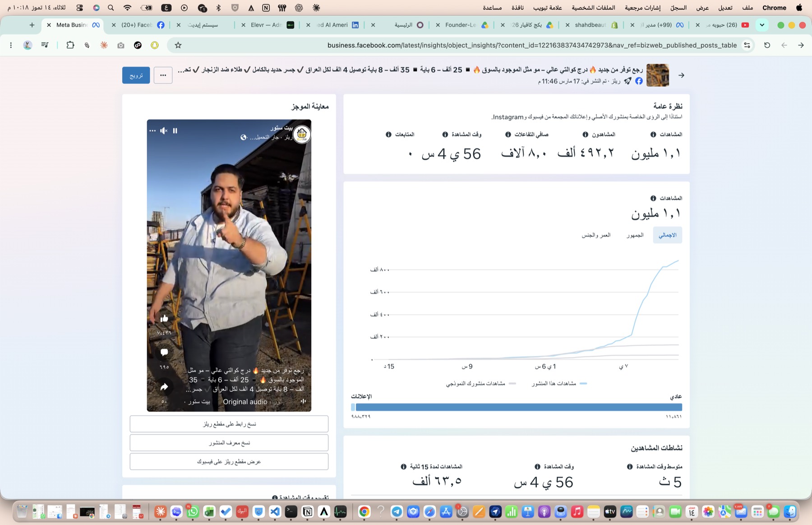This screenshot has height=525, width=812.
Task: Click the post thumbnail image
Action: tap(658, 75)
